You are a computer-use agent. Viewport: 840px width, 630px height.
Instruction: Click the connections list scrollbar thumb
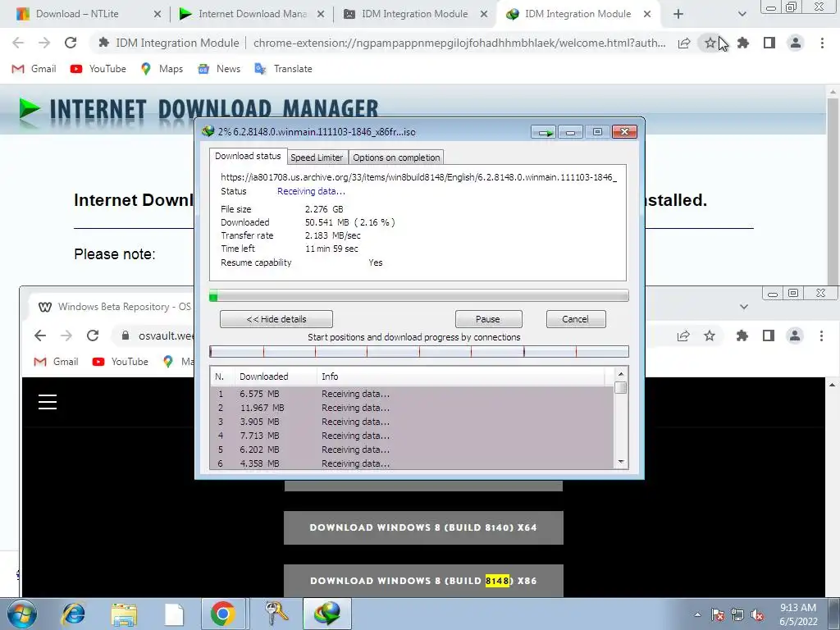(x=621, y=387)
